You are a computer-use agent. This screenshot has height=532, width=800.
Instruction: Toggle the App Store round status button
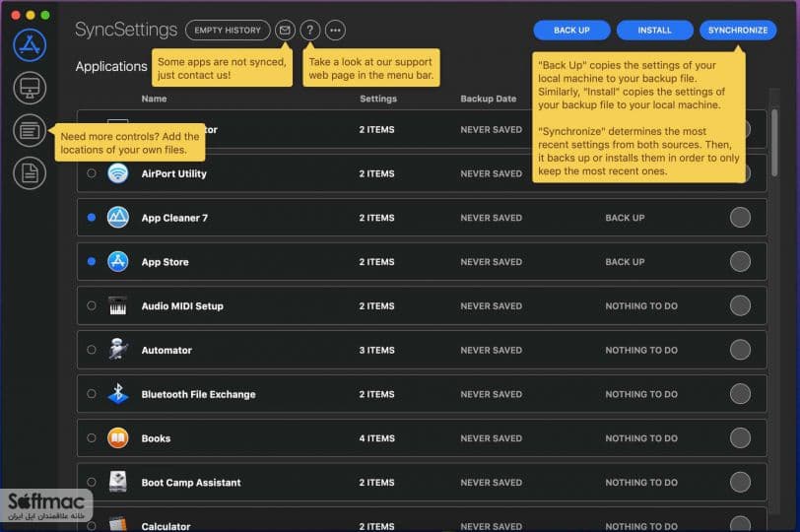point(740,262)
